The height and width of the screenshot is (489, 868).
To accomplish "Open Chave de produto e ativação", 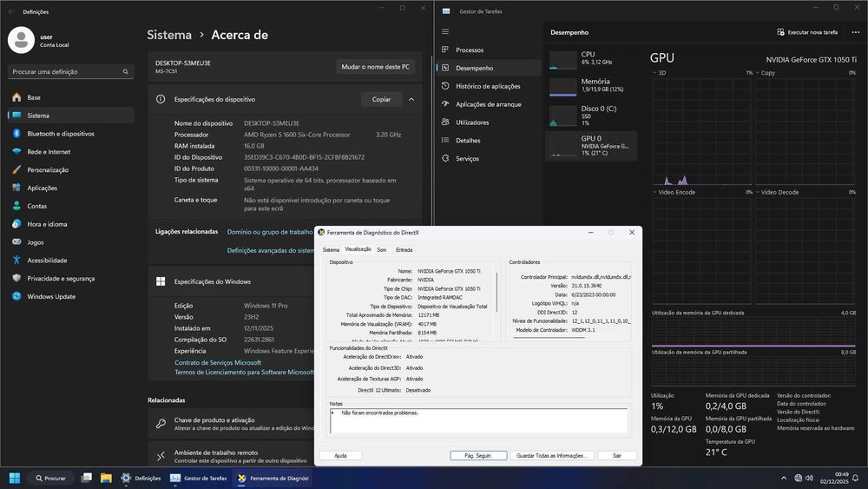I will point(232,424).
